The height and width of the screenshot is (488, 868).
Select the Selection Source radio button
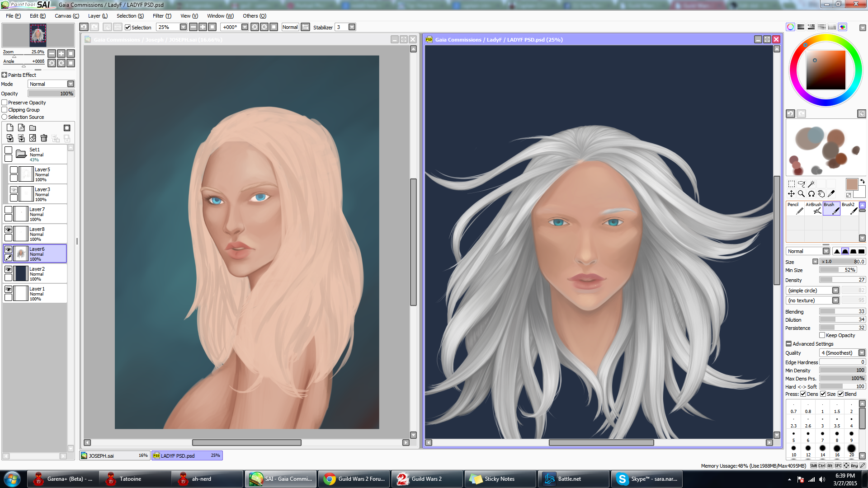click(5, 117)
